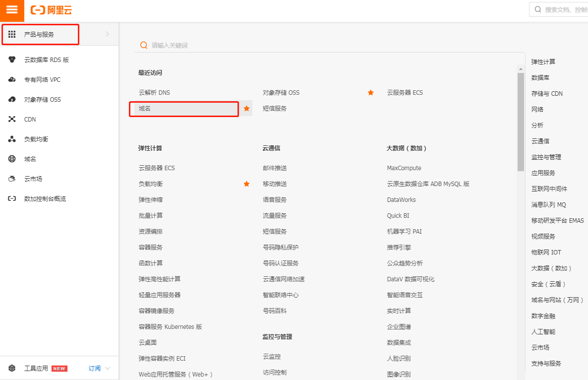Jump to the 安全（云盾） category

tap(548, 284)
